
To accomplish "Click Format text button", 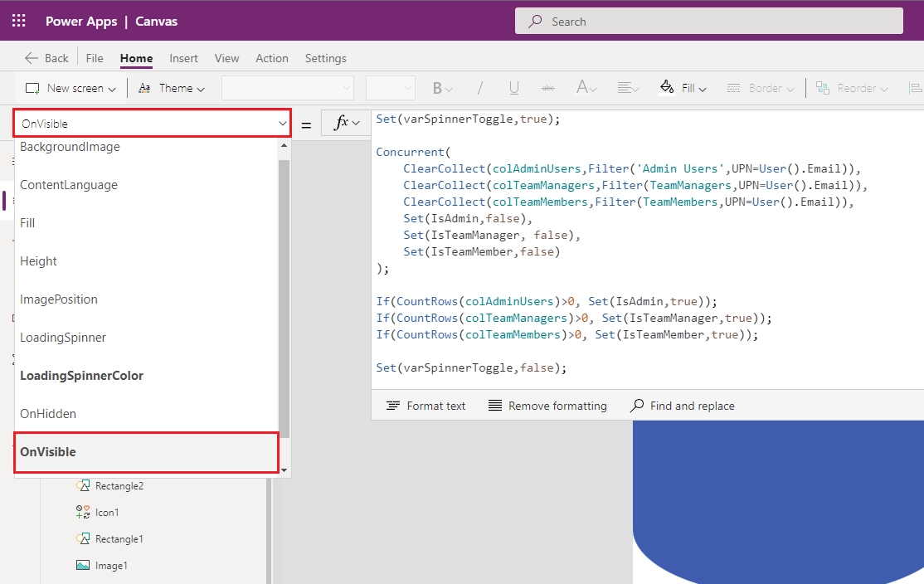I will click(426, 406).
